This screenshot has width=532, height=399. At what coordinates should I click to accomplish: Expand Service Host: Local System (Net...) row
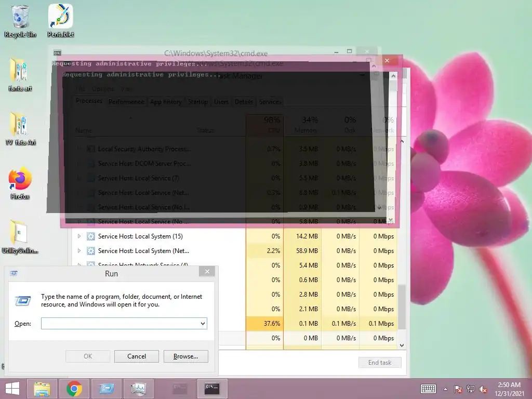[79, 251]
